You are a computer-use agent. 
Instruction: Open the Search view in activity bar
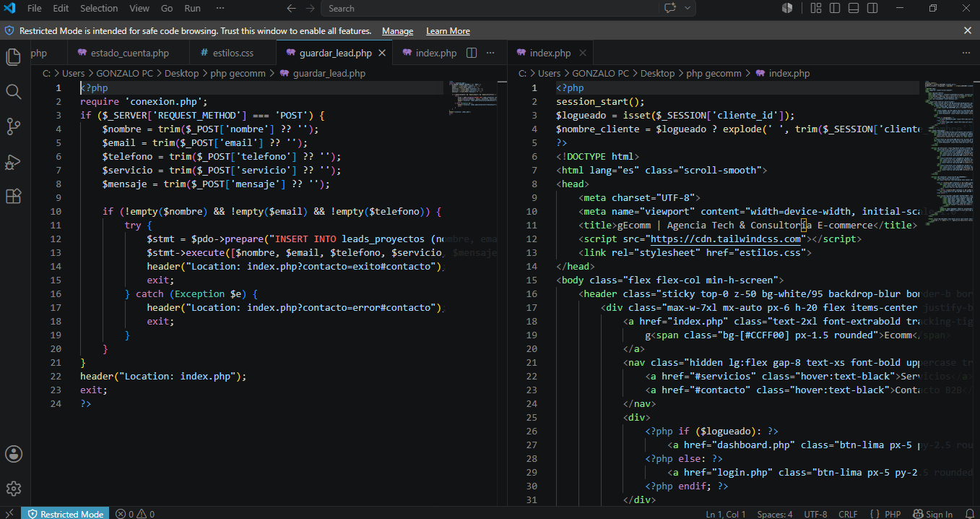point(13,92)
